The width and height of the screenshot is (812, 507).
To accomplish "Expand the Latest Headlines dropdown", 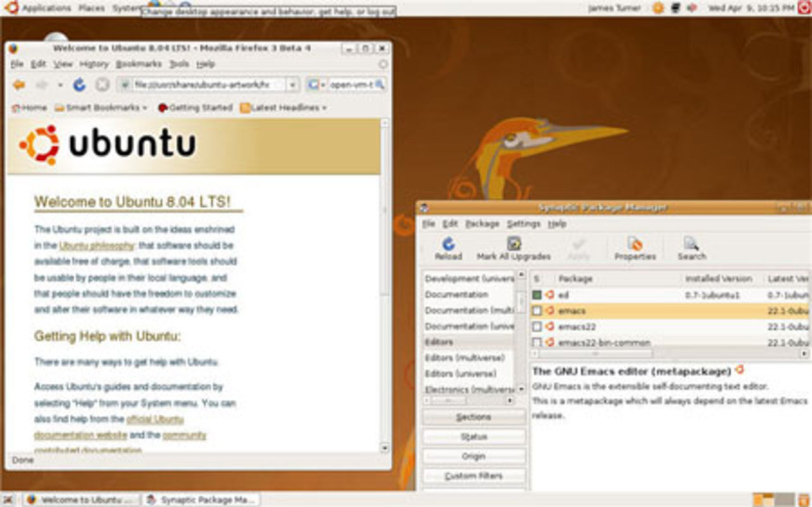I will [324, 108].
